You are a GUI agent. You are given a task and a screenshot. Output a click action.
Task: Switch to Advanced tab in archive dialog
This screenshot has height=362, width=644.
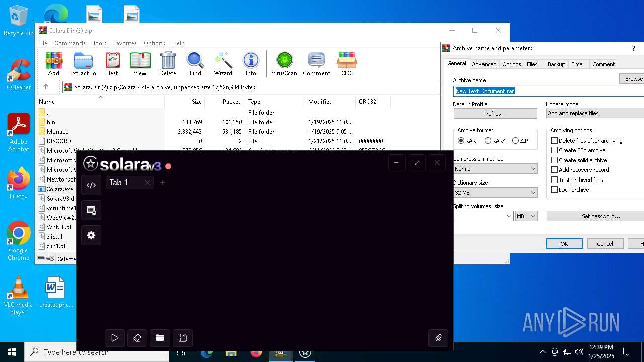point(484,64)
